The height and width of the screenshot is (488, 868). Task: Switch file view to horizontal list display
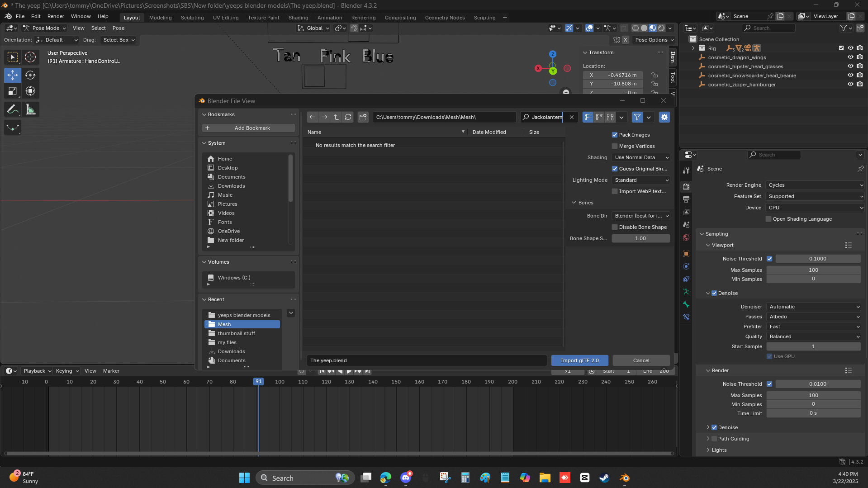click(599, 117)
